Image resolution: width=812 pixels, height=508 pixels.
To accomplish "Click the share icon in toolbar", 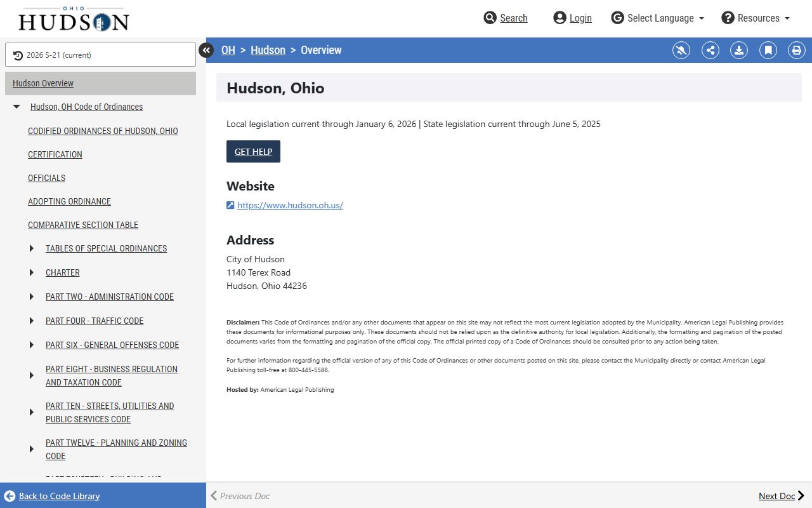I will click(x=710, y=50).
